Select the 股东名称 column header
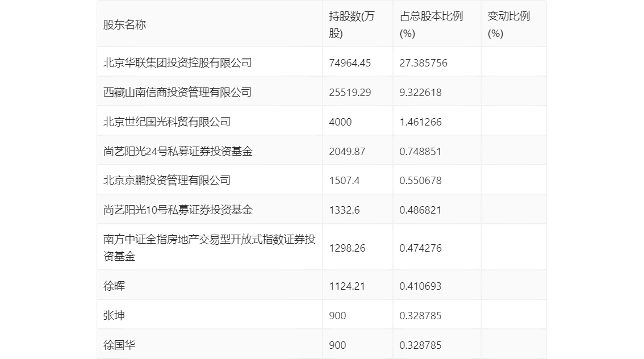The width and height of the screenshot is (644, 359). (124, 24)
